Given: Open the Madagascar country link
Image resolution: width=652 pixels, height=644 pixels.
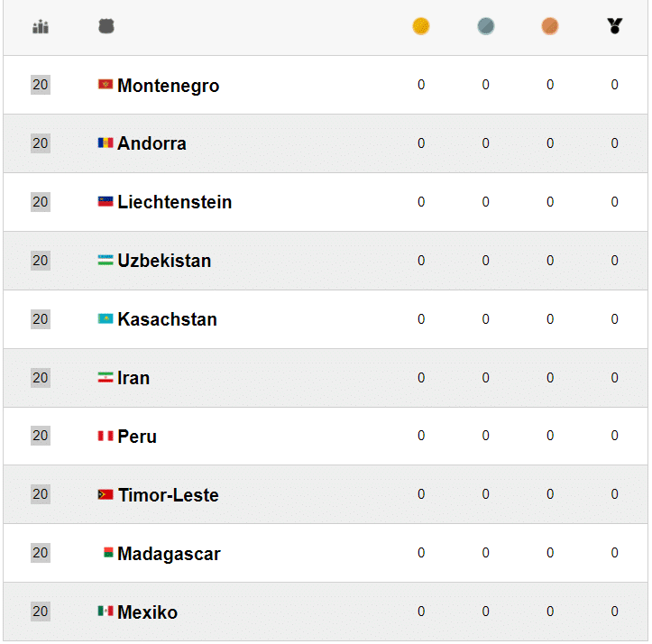Looking at the screenshot, I should pos(169,554).
